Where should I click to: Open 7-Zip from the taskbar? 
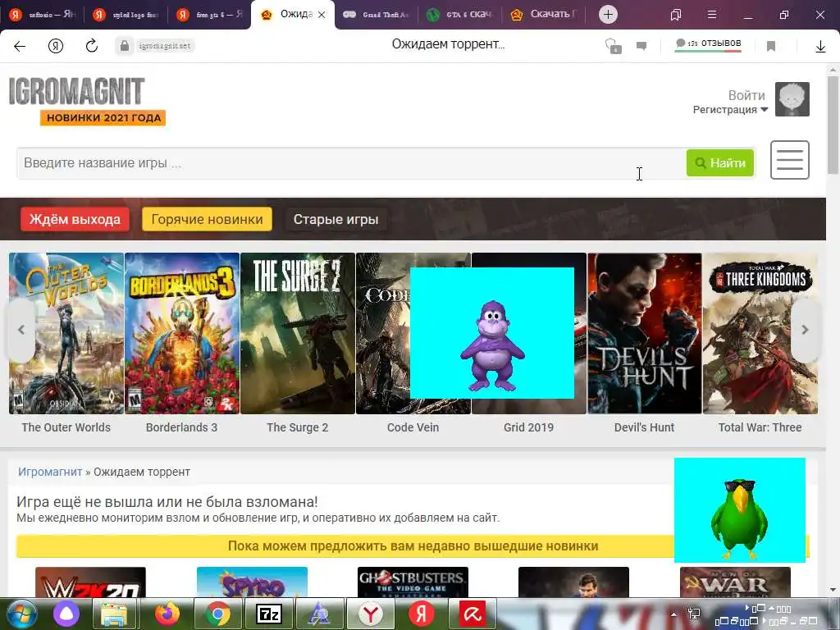coord(268,614)
